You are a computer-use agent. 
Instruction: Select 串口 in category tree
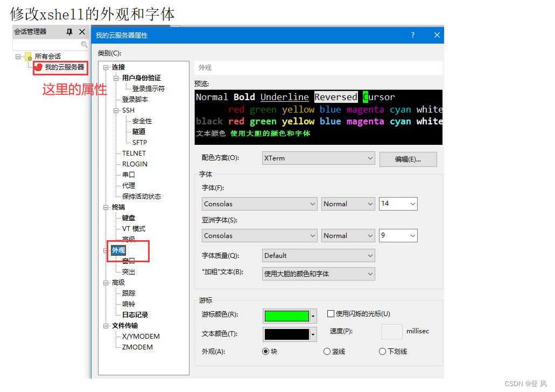point(129,175)
